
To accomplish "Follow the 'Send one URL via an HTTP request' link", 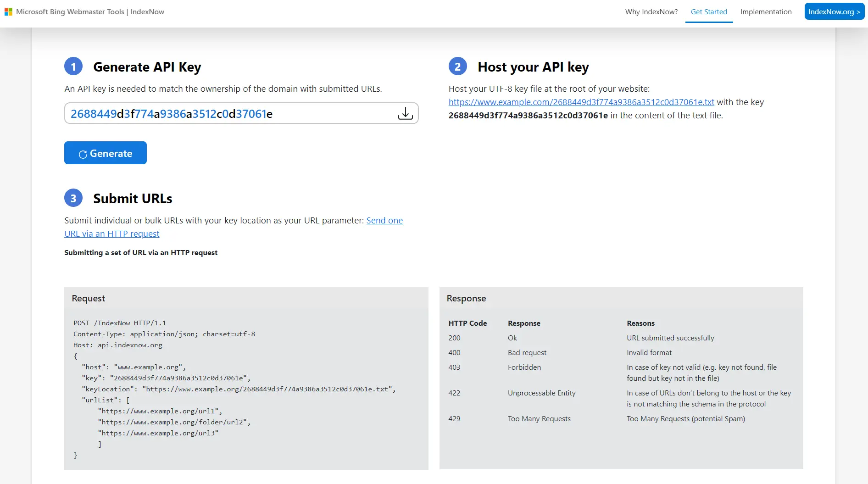I will coord(384,221).
